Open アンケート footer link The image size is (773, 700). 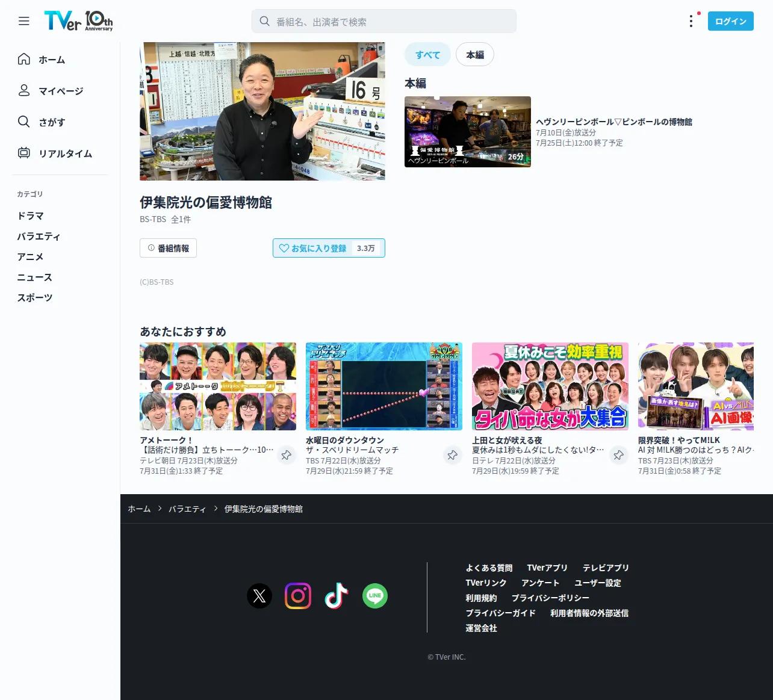pos(541,583)
